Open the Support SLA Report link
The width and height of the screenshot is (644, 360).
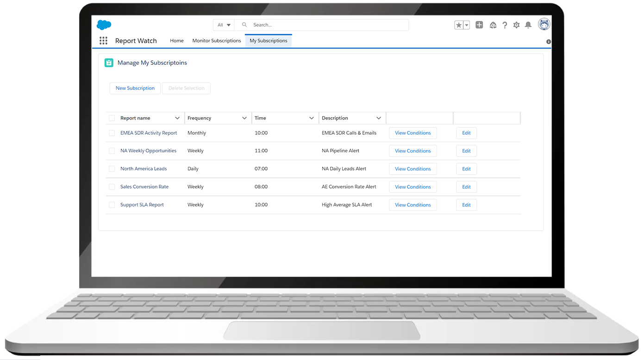tap(142, 205)
